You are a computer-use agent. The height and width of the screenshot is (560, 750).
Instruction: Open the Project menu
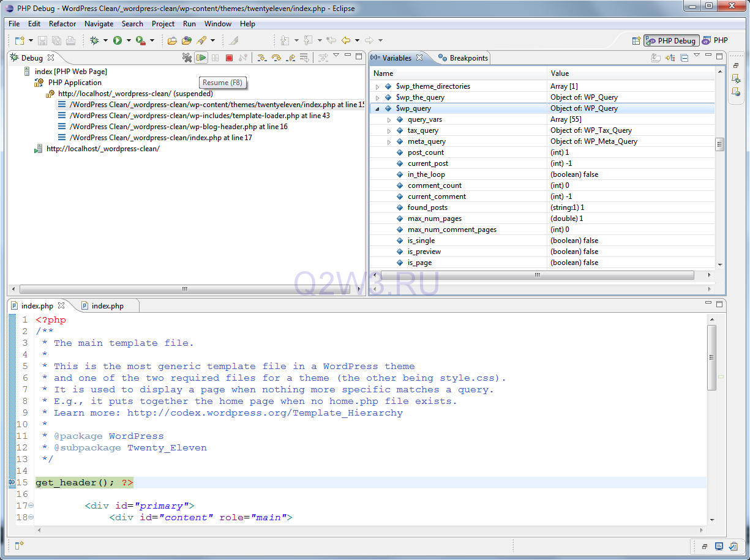click(163, 24)
